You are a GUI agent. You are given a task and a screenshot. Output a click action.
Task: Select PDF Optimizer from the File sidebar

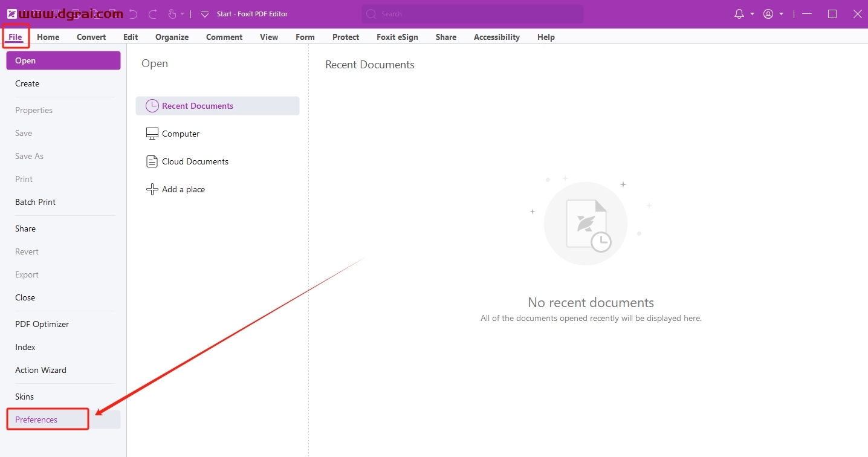42,324
